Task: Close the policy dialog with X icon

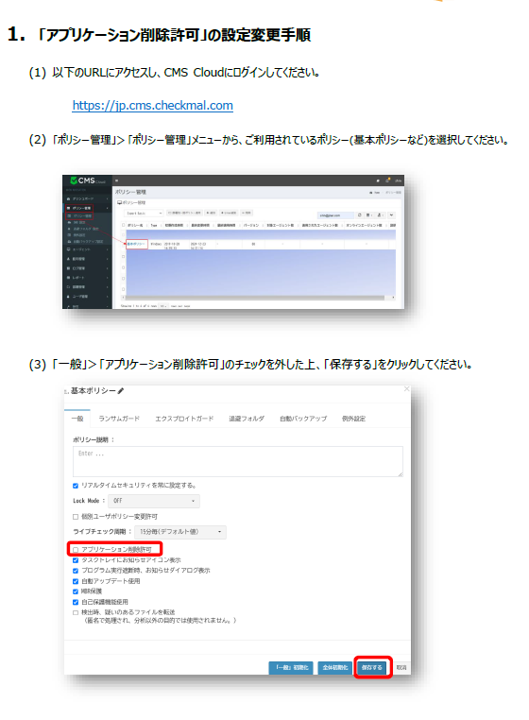Action: (x=406, y=388)
